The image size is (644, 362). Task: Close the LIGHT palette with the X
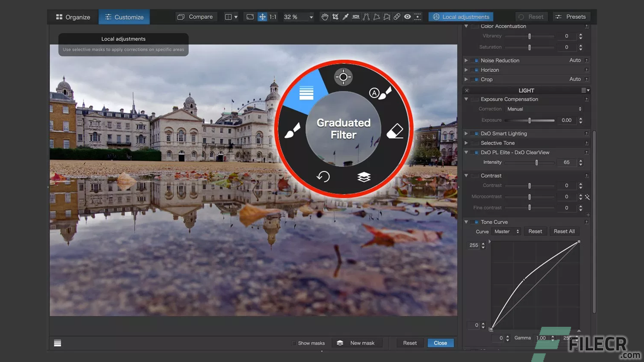pos(466,90)
